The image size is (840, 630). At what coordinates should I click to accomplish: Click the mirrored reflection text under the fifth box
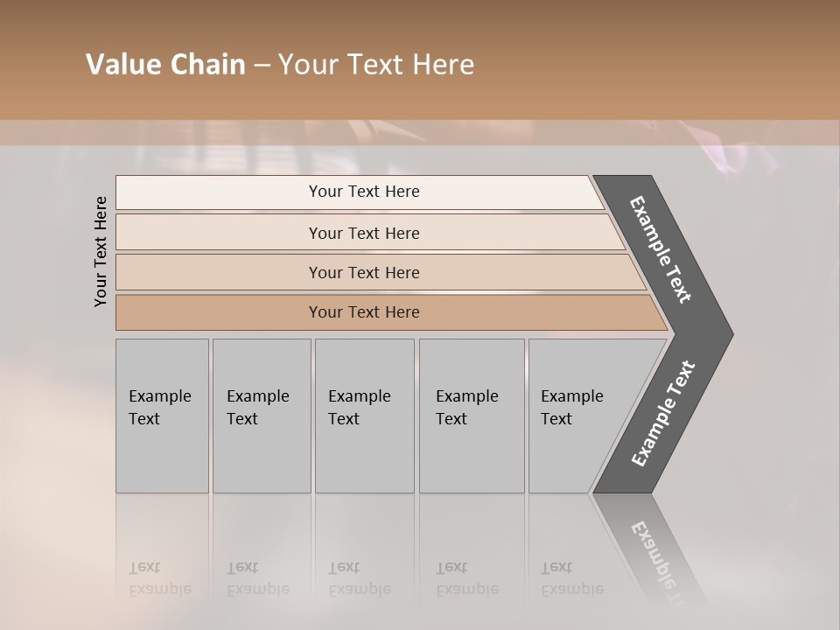pyautogui.click(x=571, y=578)
